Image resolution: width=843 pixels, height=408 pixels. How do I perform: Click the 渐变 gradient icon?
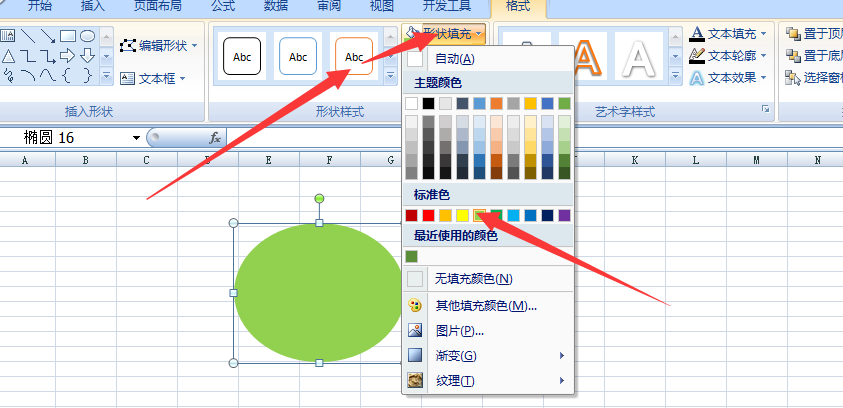coord(415,355)
